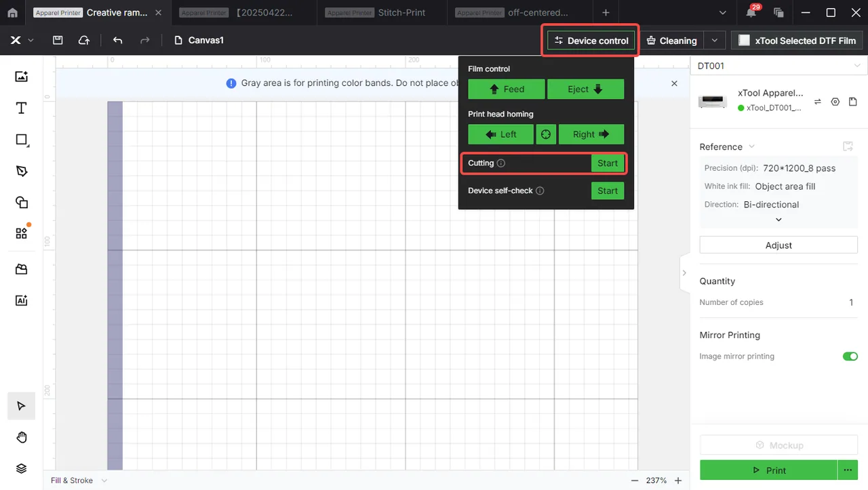Dismiss the gray area notice
Viewport: 868px width, 490px height.
[x=674, y=83]
